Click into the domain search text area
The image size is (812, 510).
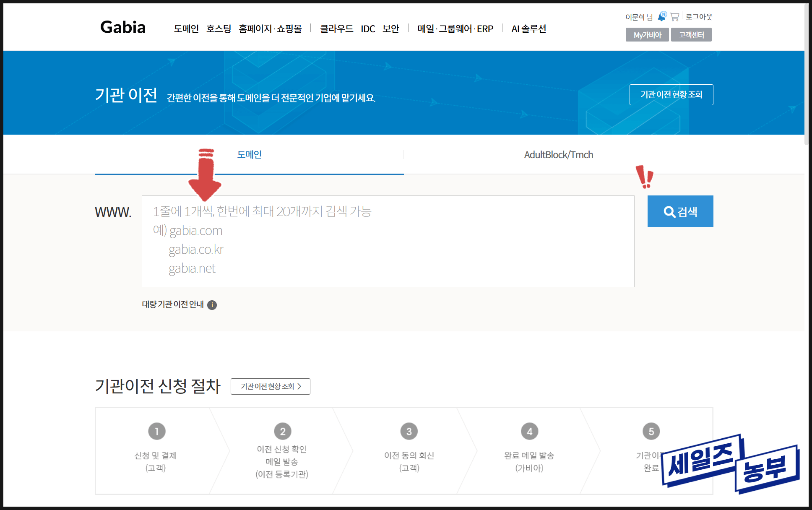388,241
